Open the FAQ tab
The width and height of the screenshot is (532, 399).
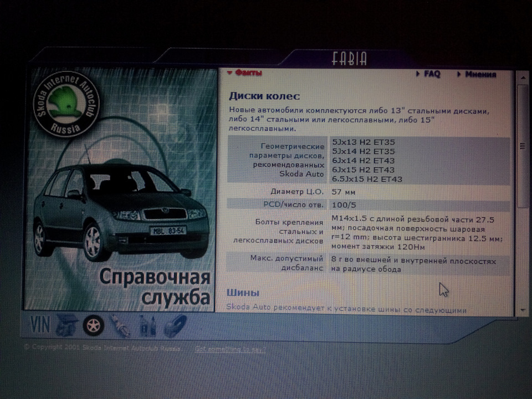point(428,74)
